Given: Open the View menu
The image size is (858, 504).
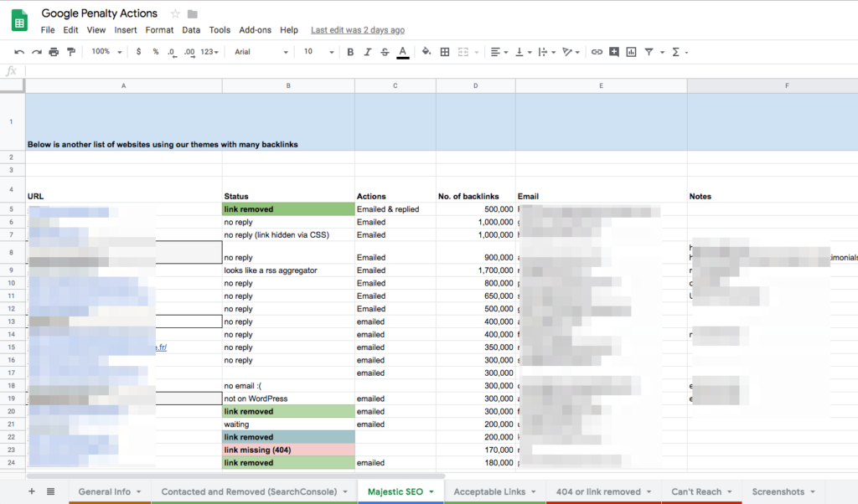Looking at the screenshot, I should 96,30.
